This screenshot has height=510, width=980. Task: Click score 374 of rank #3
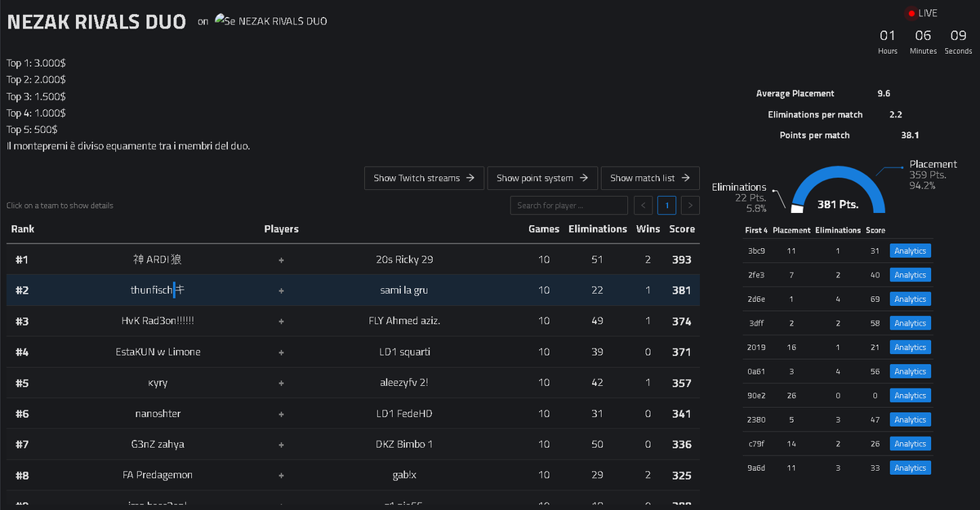[681, 322]
